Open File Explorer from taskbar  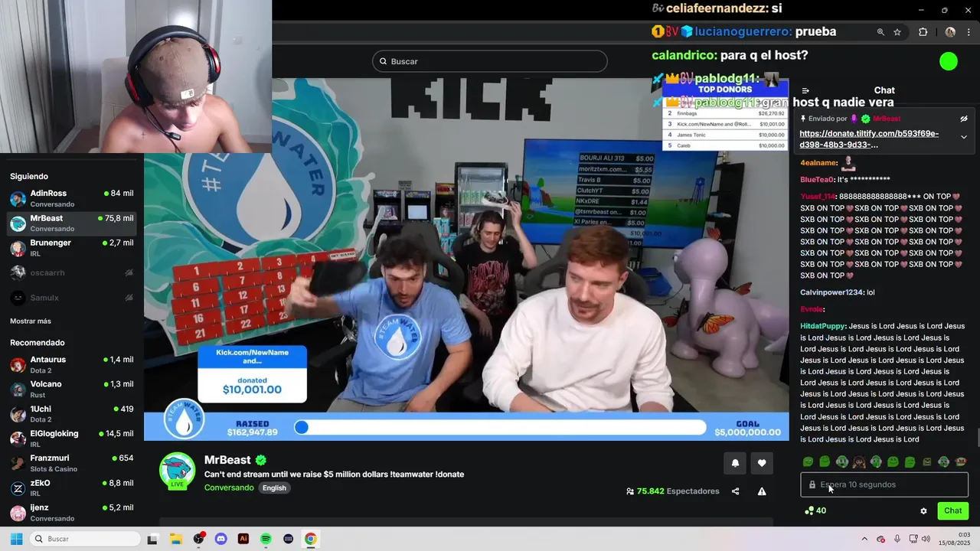click(x=175, y=539)
